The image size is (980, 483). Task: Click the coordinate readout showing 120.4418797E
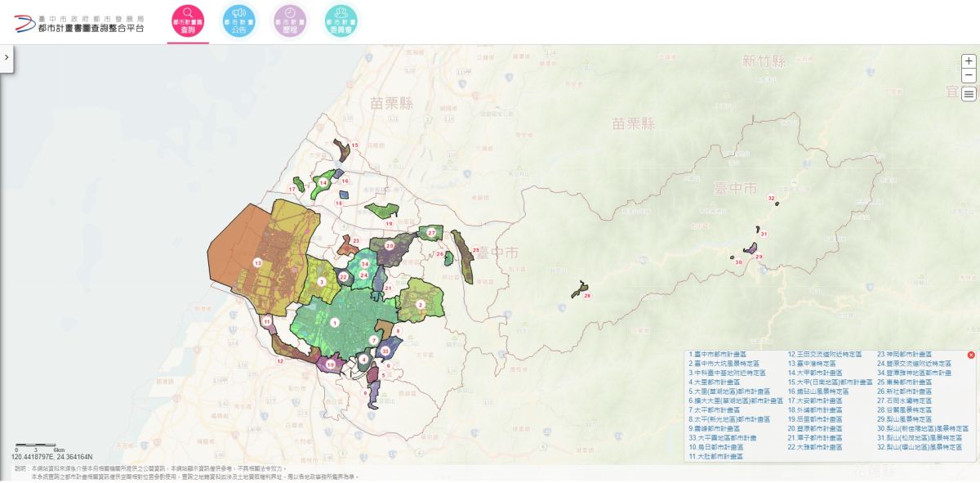(x=53, y=456)
